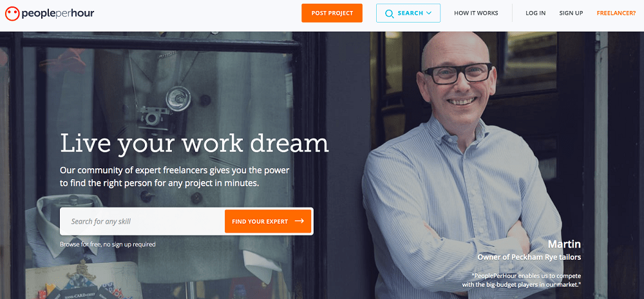Focus the 'Search for any skill' field
This screenshot has width=644, height=299.
pyautogui.click(x=142, y=222)
